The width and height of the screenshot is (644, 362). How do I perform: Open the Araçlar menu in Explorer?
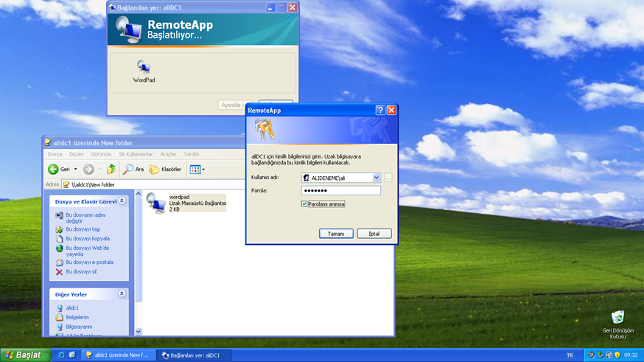(x=169, y=154)
